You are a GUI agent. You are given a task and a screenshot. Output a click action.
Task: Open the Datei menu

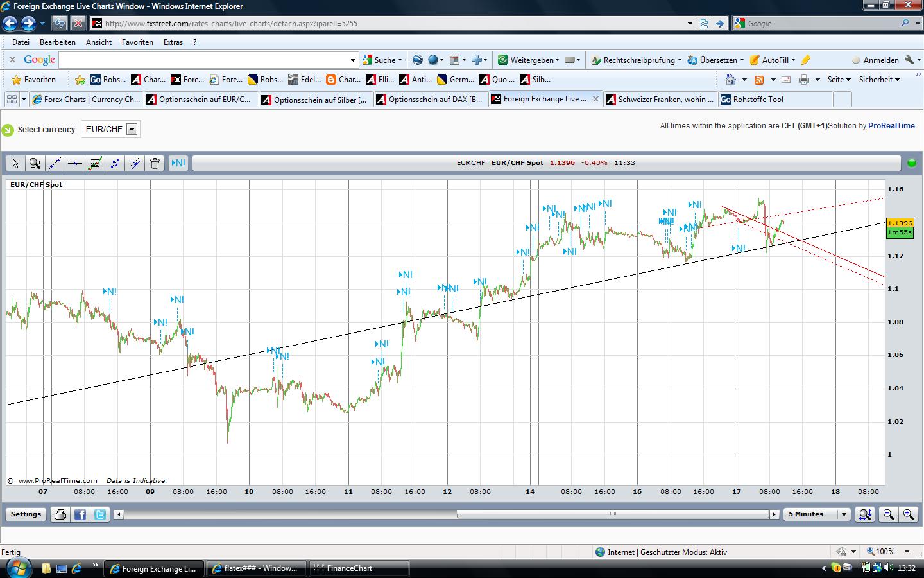coord(21,42)
